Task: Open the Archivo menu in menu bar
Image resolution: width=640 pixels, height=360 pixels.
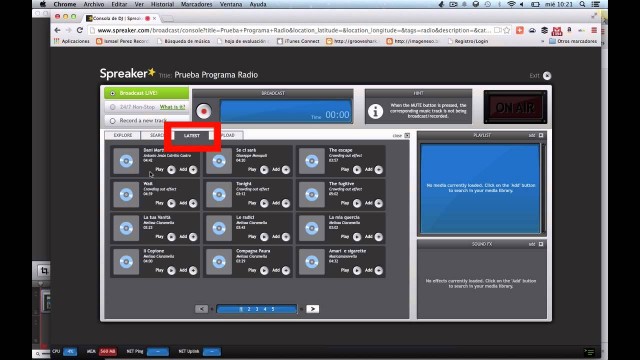Action: click(x=93, y=4)
